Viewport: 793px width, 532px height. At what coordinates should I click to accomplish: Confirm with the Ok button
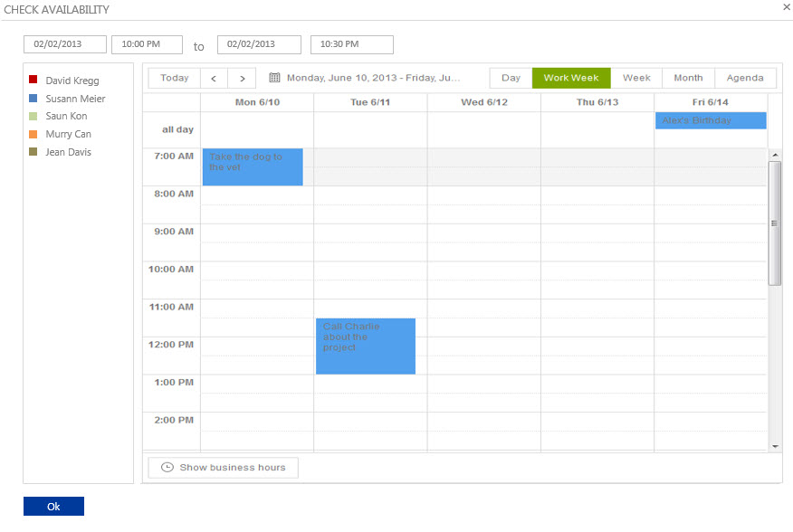[x=53, y=506]
